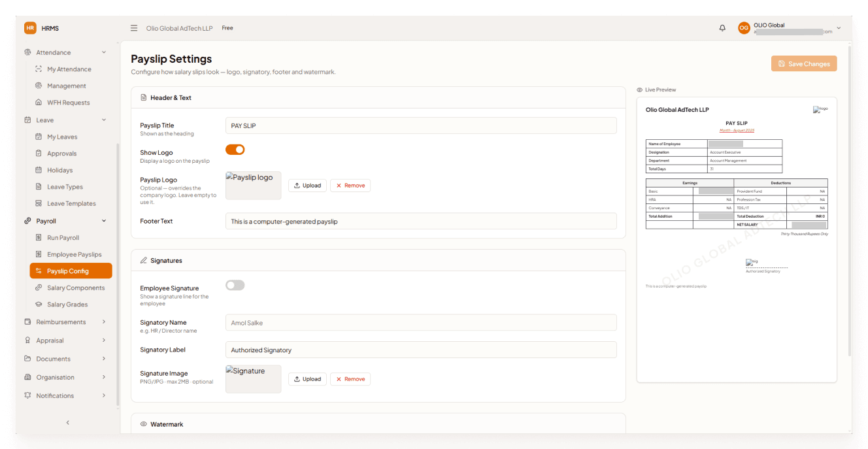Remove the Payslip Logo image
868x449 pixels.
pyautogui.click(x=350, y=186)
